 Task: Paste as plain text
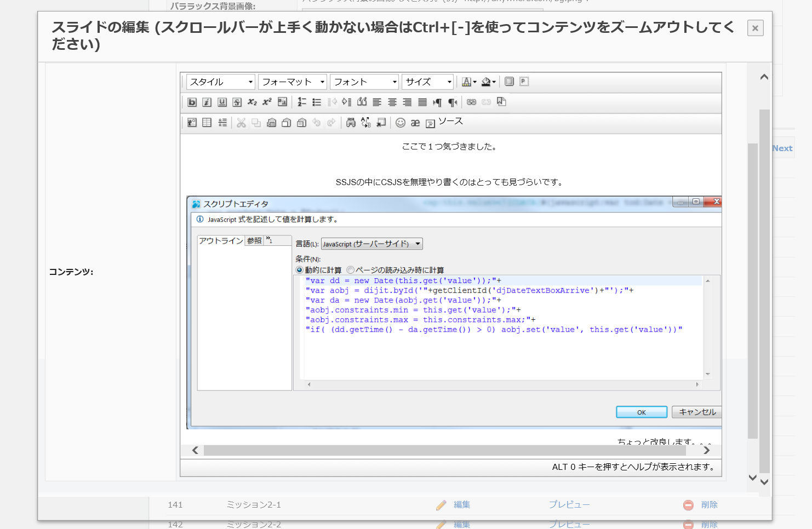tap(286, 123)
